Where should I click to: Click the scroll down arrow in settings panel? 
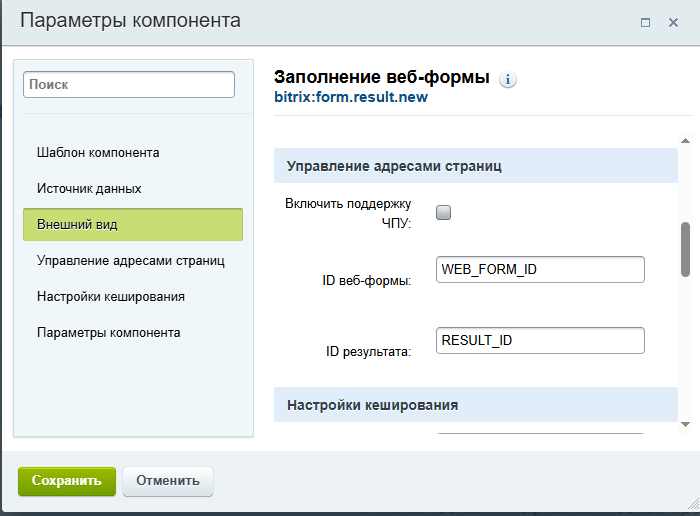[x=686, y=424]
